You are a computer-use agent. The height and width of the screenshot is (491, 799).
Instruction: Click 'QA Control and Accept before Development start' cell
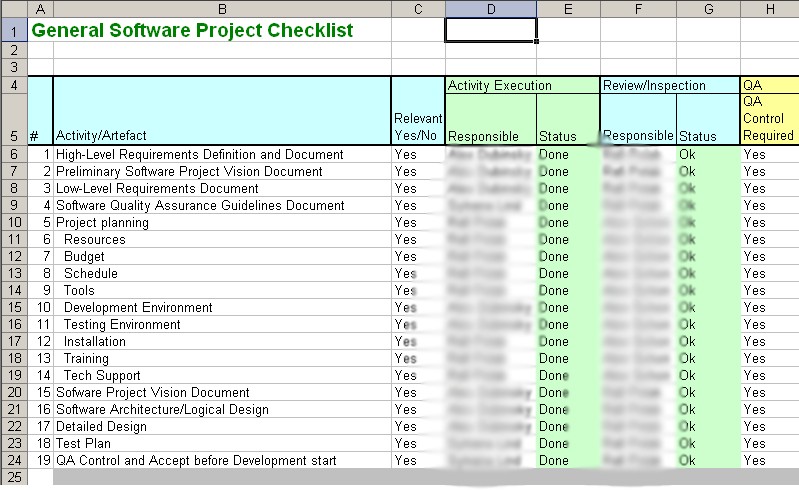point(222,460)
